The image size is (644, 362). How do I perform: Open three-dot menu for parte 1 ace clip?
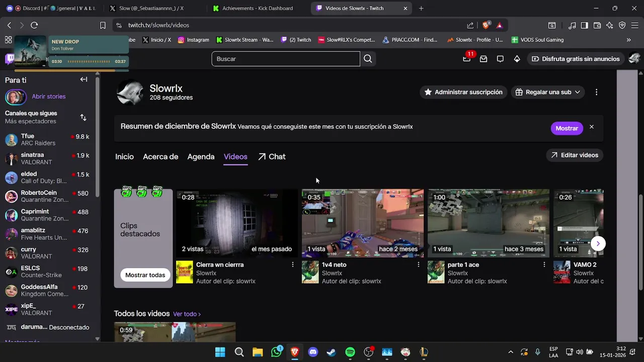coord(544,264)
